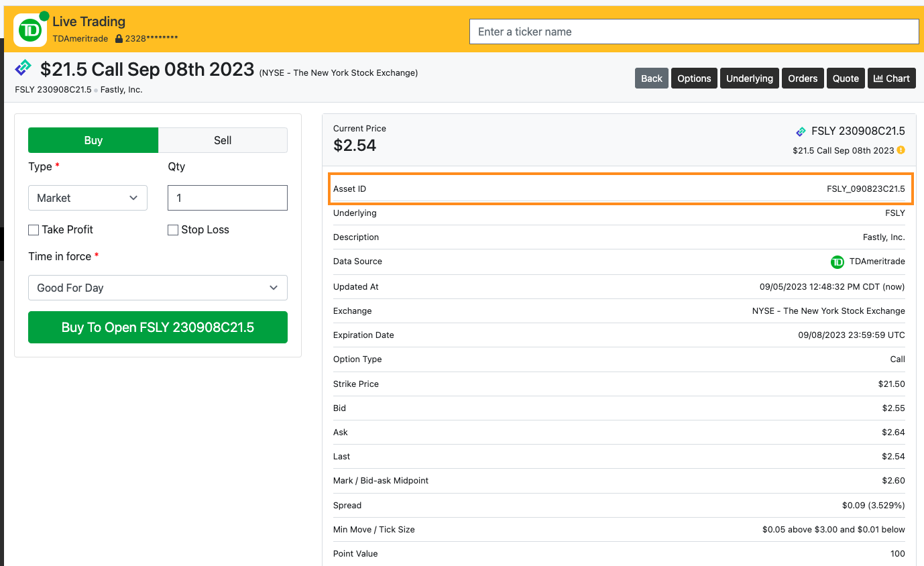The image size is (924, 566).
Task: Switch to the Sell tab
Action: click(x=223, y=140)
